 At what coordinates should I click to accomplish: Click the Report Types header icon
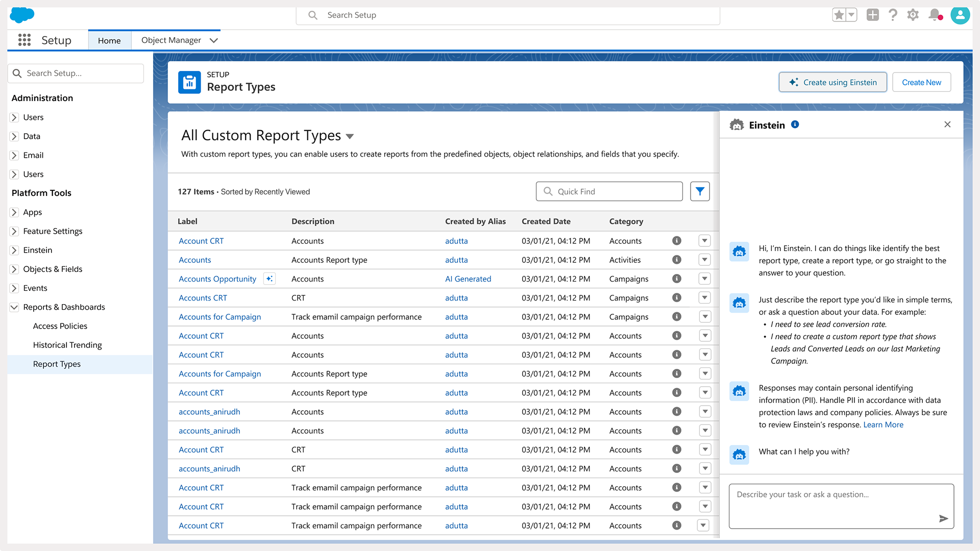pos(189,82)
